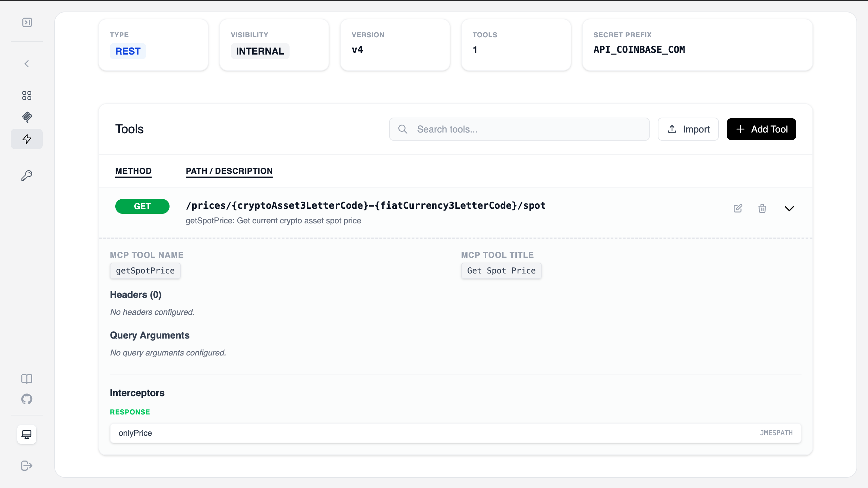Open the GitHub icon link

click(27, 399)
